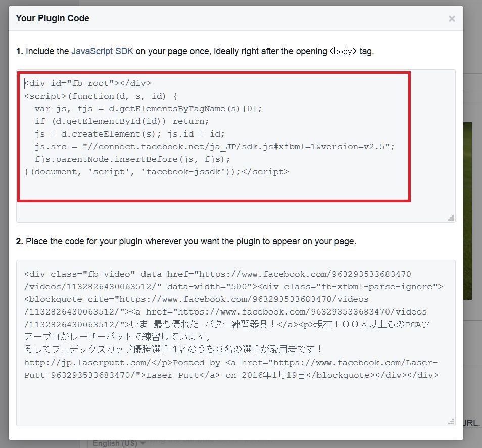Click the line containing 'Laser-Putt</a> on 2016年1月19日'
This screenshot has width=482, height=448.
coord(231,375)
